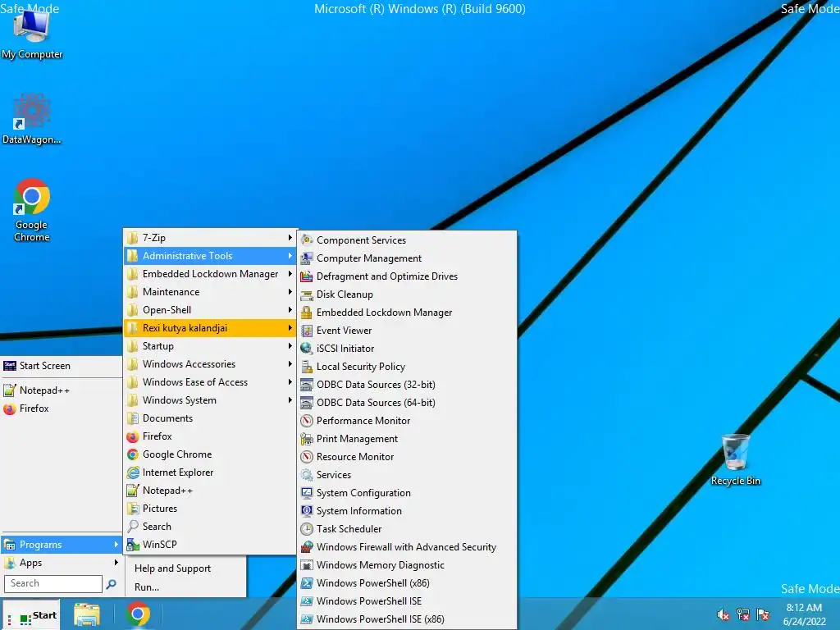Open System Information icon
The height and width of the screenshot is (630, 840).
[307, 510]
